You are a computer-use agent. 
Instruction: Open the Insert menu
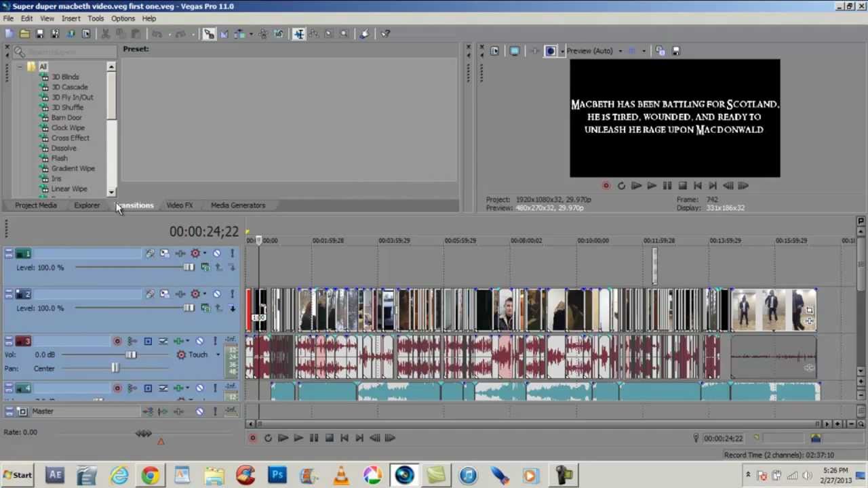(x=71, y=18)
